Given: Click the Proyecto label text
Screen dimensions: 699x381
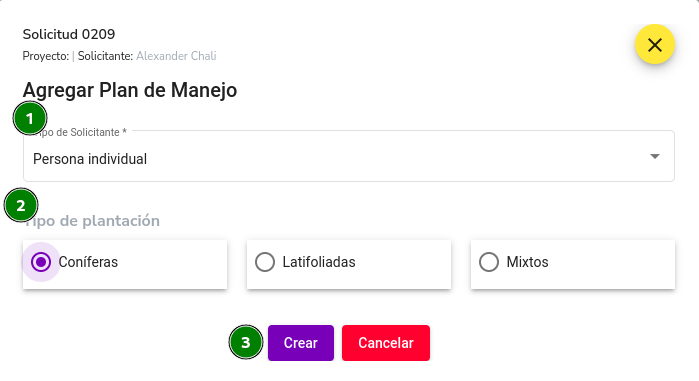Looking at the screenshot, I should point(46,56).
